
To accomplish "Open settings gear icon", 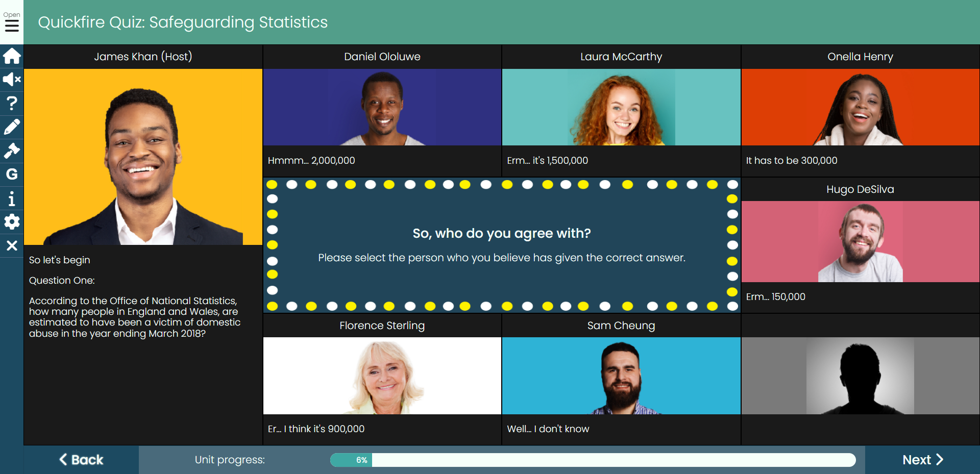I will point(12,222).
